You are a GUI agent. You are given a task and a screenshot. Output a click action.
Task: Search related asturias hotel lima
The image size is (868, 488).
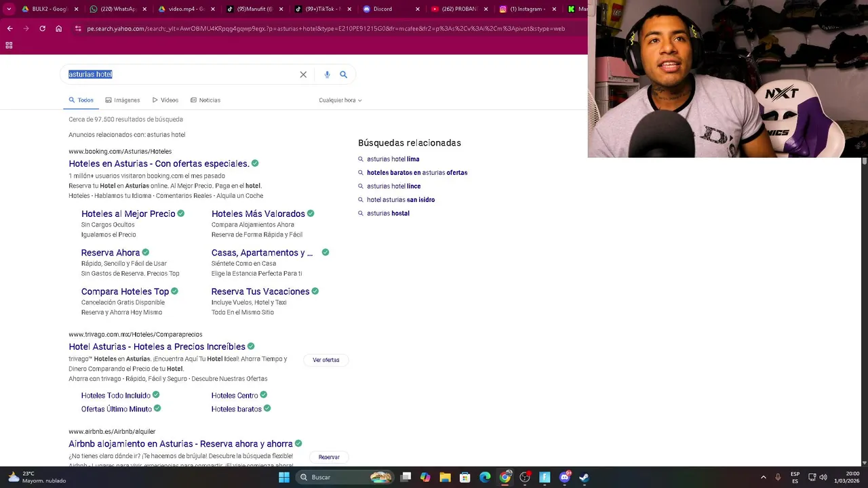point(393,159)
